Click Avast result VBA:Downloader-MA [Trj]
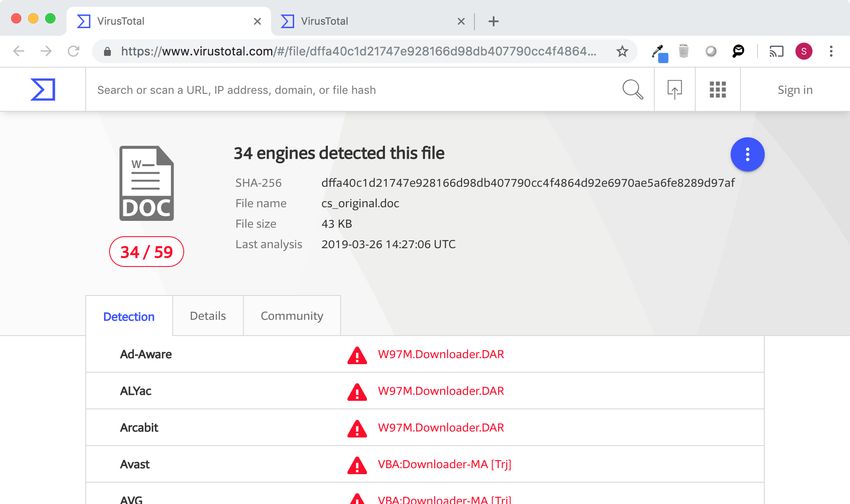The image size is (850, 504). 445,464
